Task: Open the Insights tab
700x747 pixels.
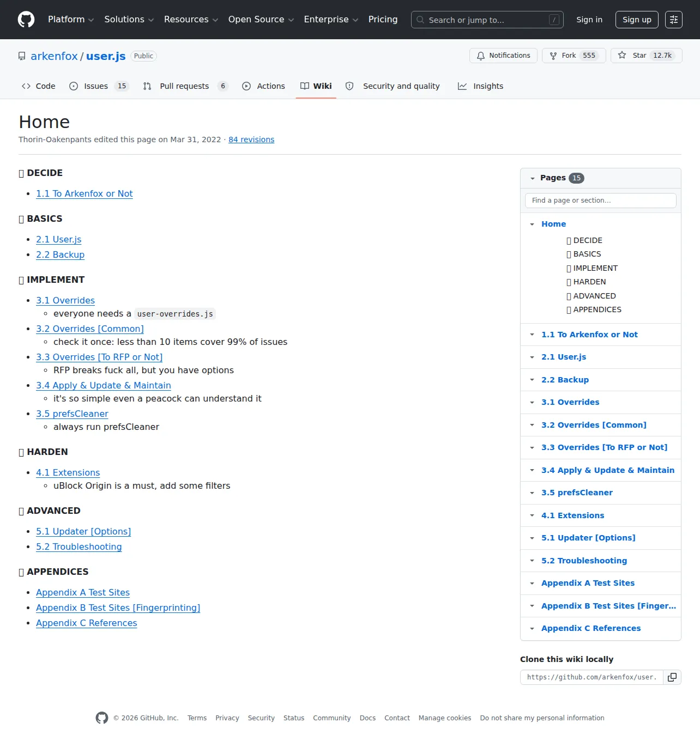Action: coord(480,86)
